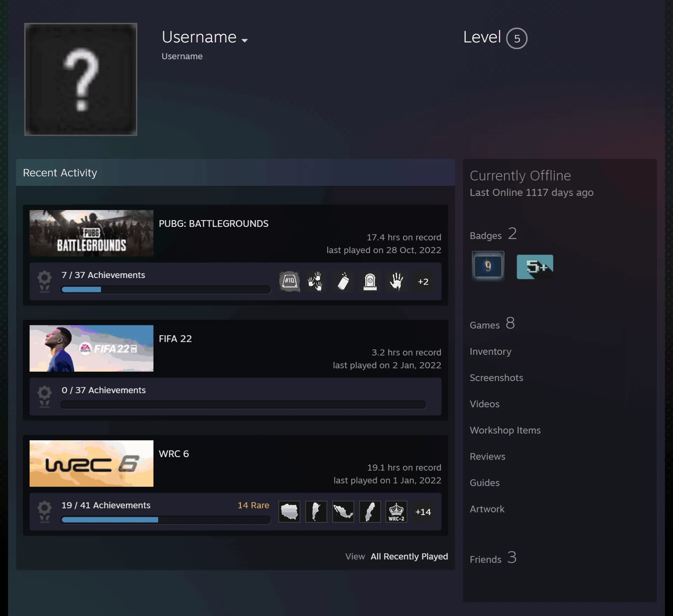
Task: Click the FIFA 22 title link
Action: [175, 339]
